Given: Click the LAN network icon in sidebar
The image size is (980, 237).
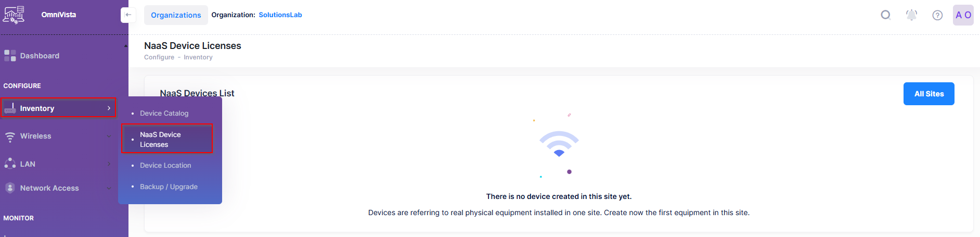Looking at the screenshot, I should pyautogui.click(x=10, y=164).
